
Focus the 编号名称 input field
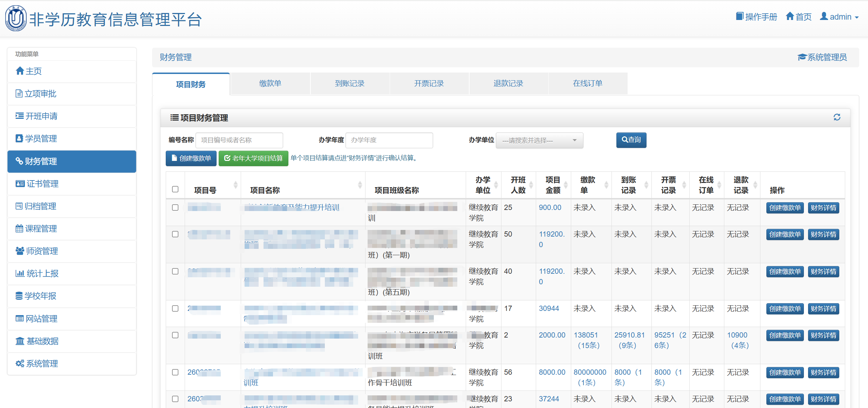pos(239,140)
